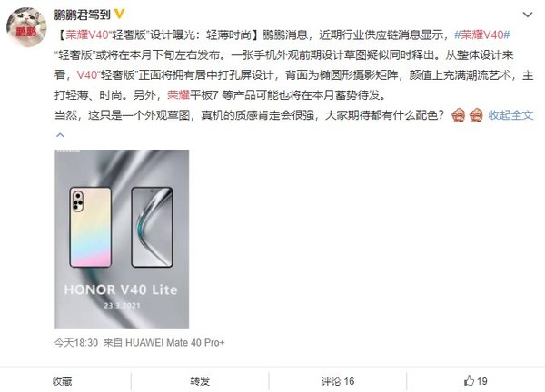The width and height of the screenshot is (545, 392).
Task: Click the second laughing emoji
Action: [476, 115]
